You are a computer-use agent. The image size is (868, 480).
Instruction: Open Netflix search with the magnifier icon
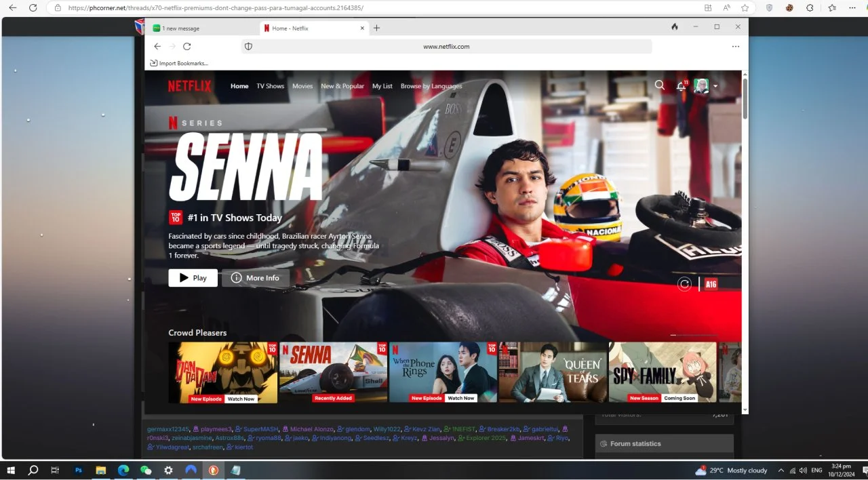click(660, 85)
